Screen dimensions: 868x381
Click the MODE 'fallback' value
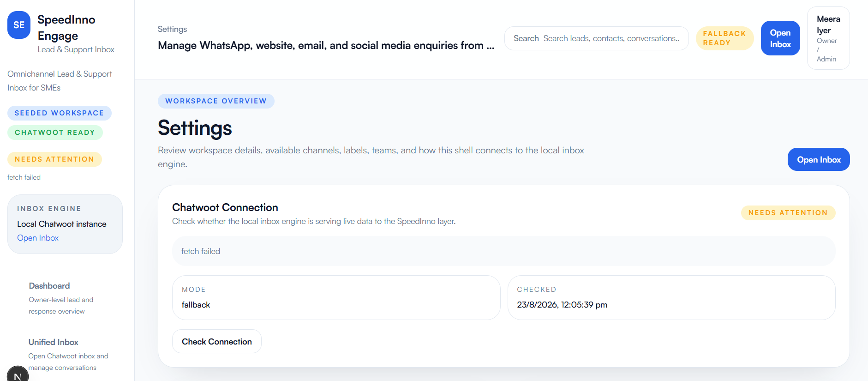coord(196,305)
